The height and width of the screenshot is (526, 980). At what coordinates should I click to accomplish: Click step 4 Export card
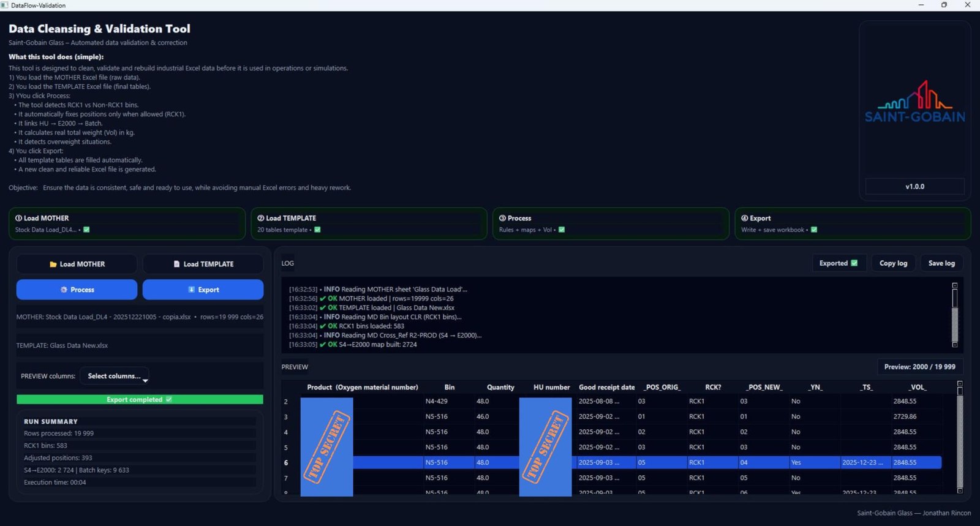853,224
